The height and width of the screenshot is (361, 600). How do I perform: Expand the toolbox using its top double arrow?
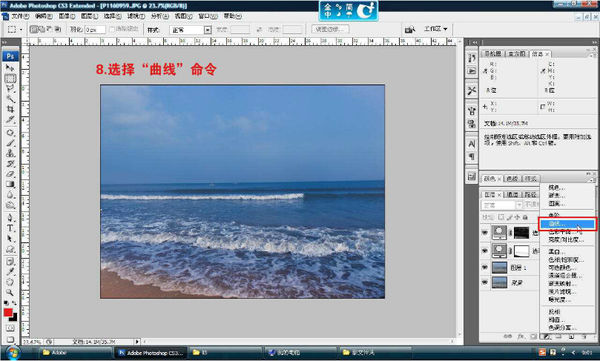5,42
